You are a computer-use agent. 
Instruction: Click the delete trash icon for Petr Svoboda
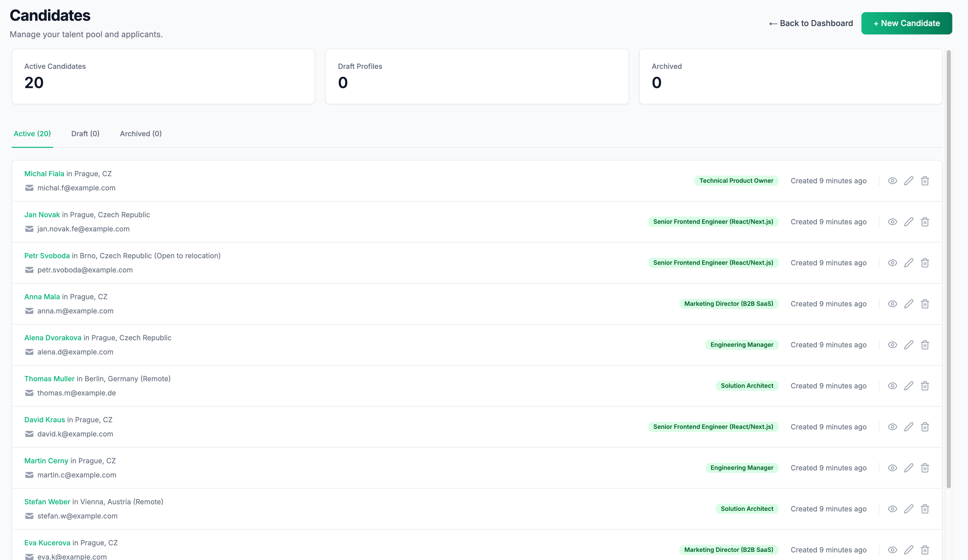[x=925, y=263]
